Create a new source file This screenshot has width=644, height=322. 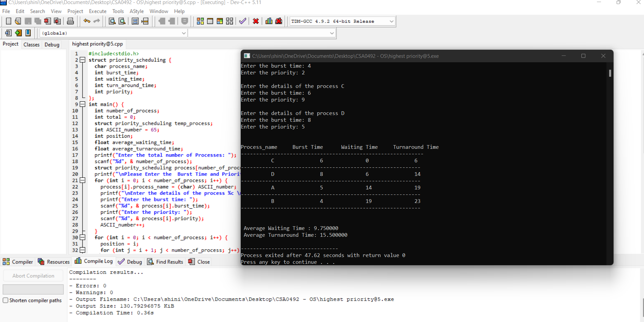pyautogui.click(x=8, y=21)
